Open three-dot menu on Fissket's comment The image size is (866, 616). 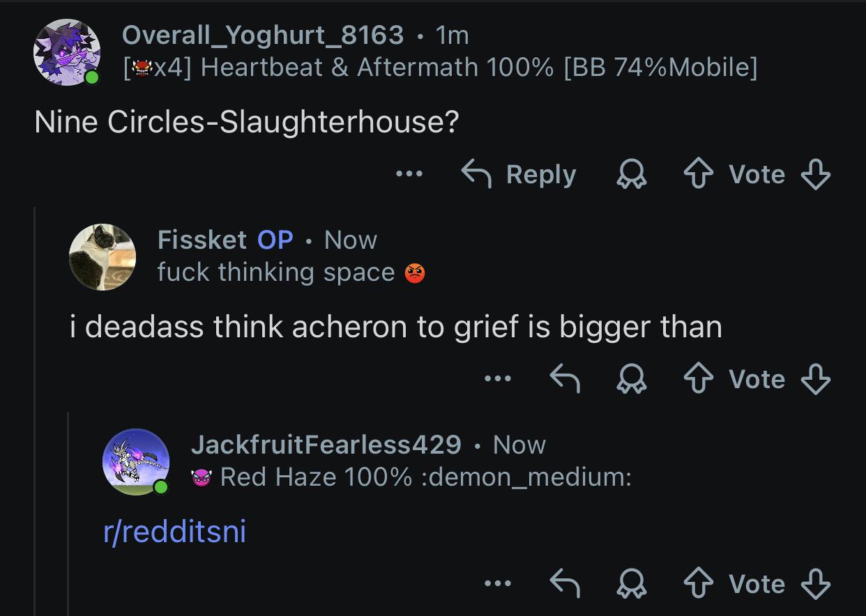498,379
